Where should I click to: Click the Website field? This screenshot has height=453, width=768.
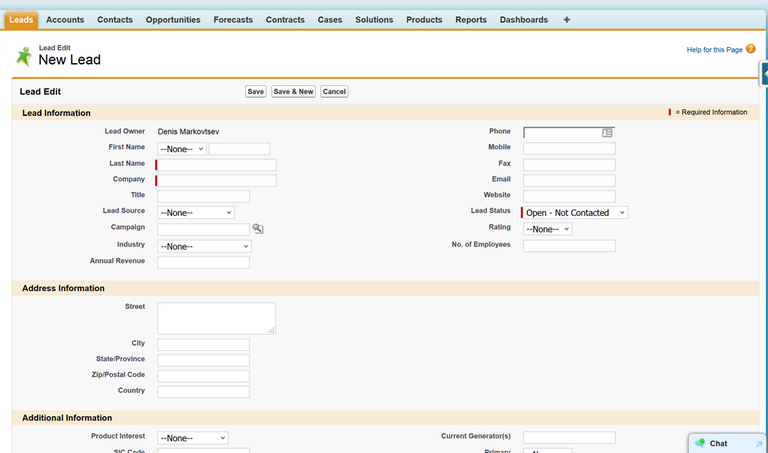point(569,196)
